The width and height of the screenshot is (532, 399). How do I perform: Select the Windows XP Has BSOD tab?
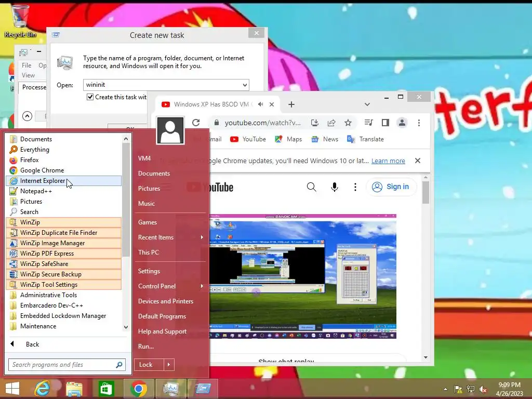pyautogui.click(x=218, y=104)
